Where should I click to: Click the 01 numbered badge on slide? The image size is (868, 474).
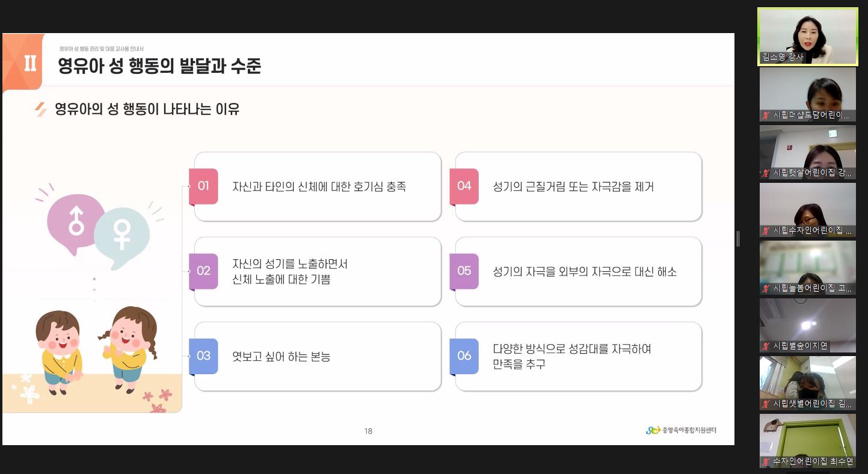click(x=203, y=186)
